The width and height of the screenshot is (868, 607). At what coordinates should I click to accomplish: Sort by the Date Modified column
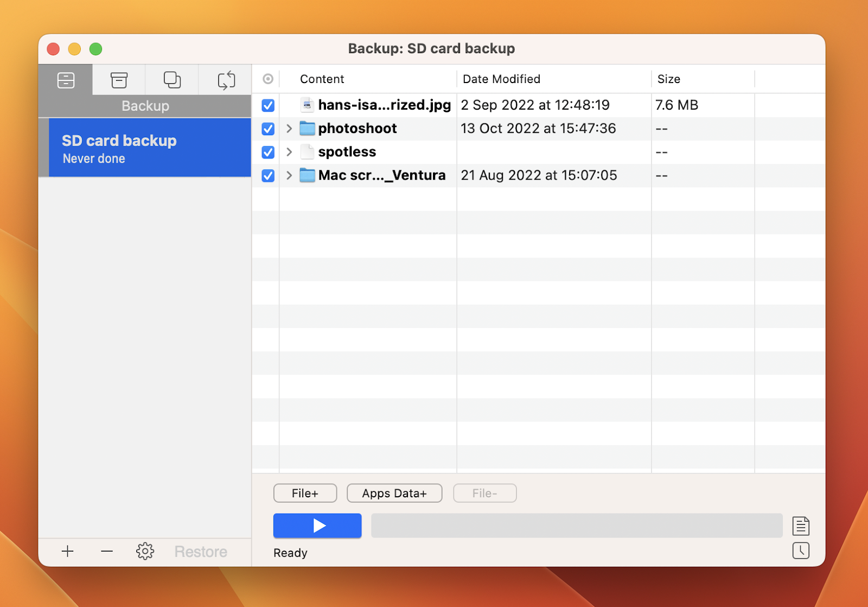point(501,79)
